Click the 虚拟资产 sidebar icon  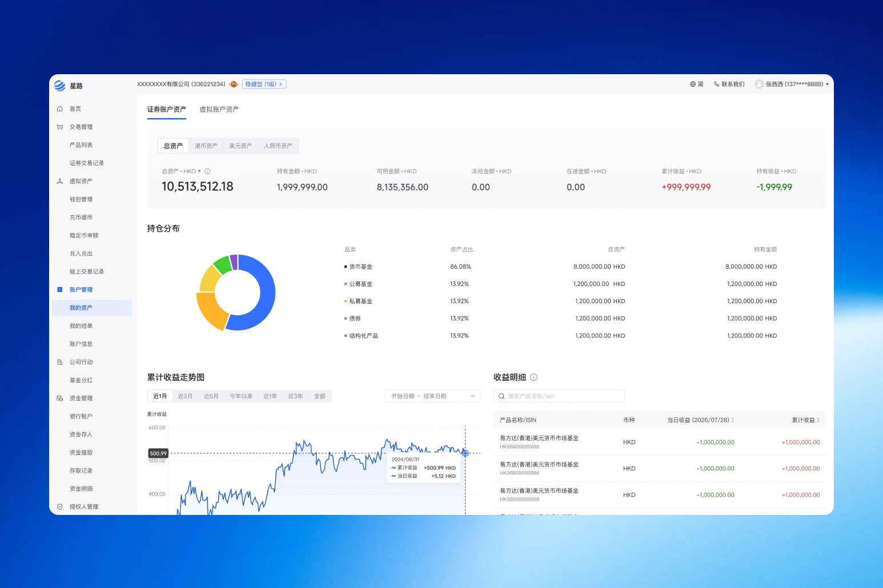click(60, 181)
